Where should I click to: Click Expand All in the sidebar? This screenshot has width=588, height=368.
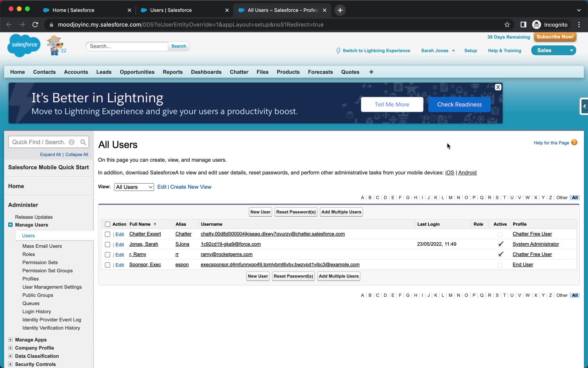tap(51, 155)
